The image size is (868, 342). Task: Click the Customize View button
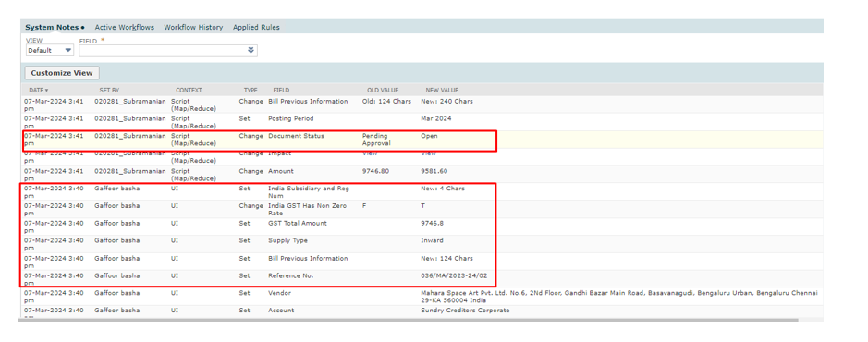tap(62, 73)
